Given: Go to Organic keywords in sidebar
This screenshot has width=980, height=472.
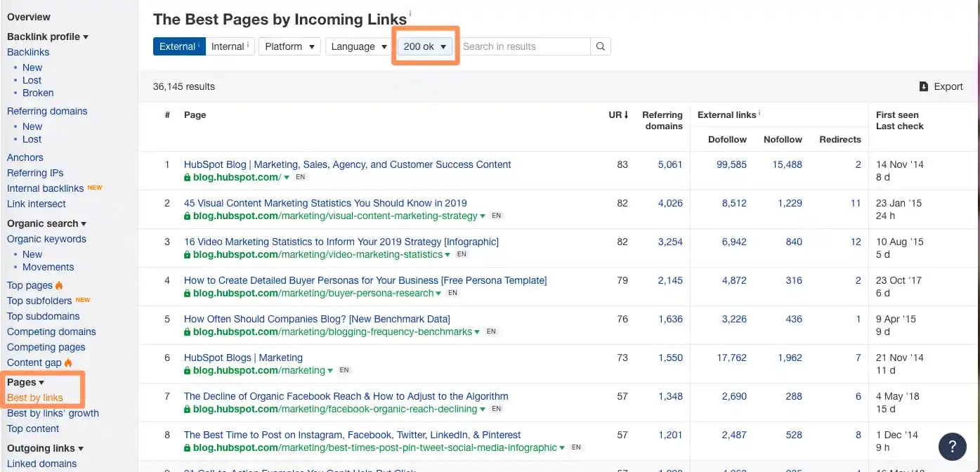Looking at the screenshot, I should point(46,239).
